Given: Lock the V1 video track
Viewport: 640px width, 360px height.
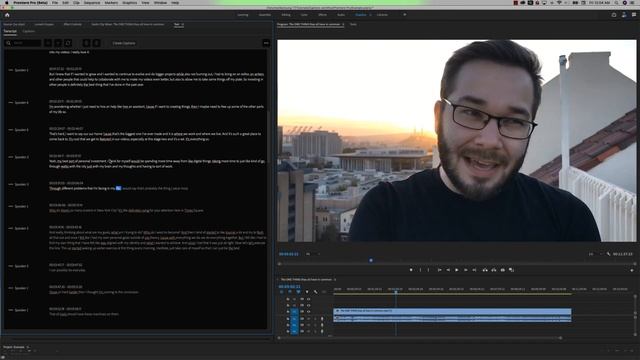Looking at the screenshot, I should coord(288,311).
